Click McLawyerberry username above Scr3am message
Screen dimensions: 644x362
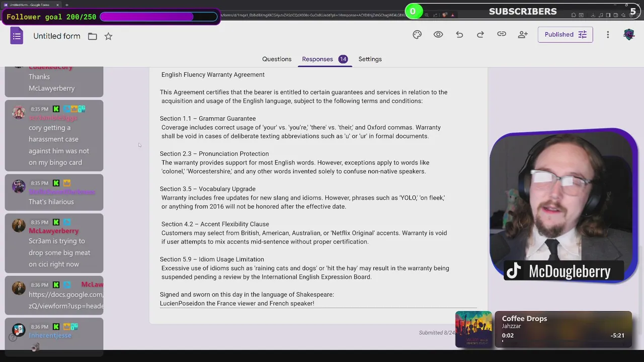[x=54, y=231]
